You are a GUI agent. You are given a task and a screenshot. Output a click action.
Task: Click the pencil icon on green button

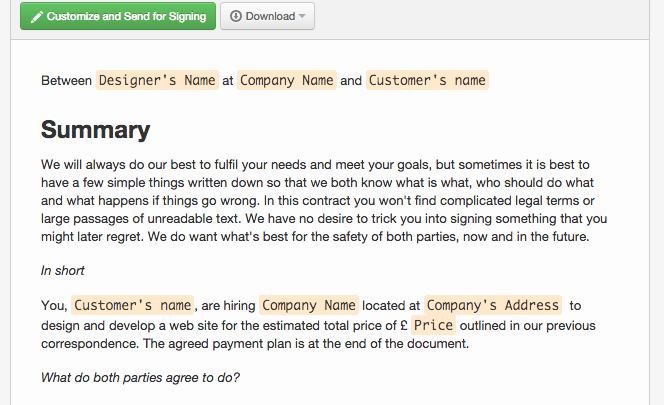pyautogui.click(x=37, y=17)
